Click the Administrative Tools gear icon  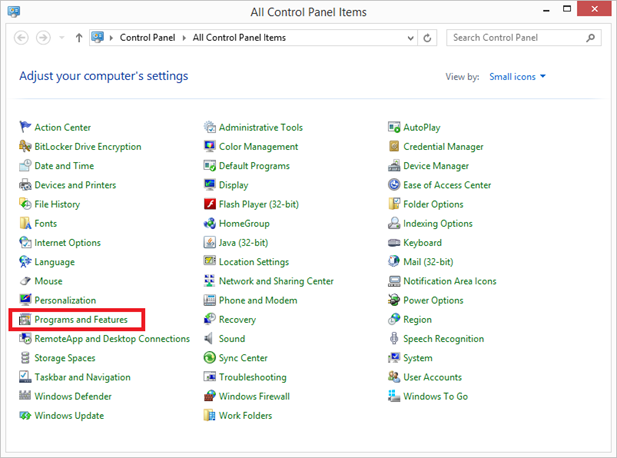[x=209, y=127]
